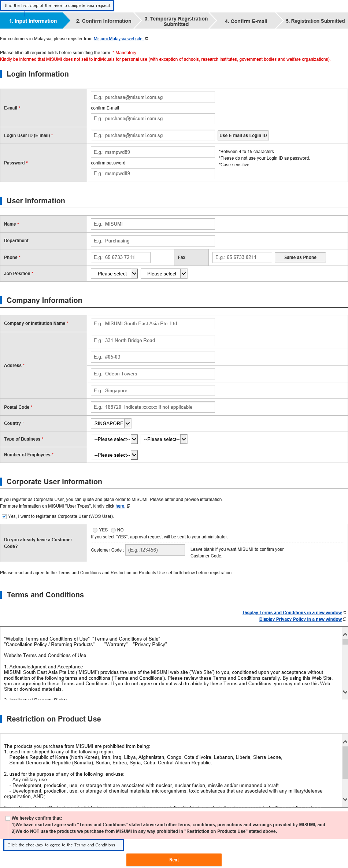This screenshot has height=868, width=348.
Task: Select the NO radio for Customer Code
Action: click(x=113, y=530)
